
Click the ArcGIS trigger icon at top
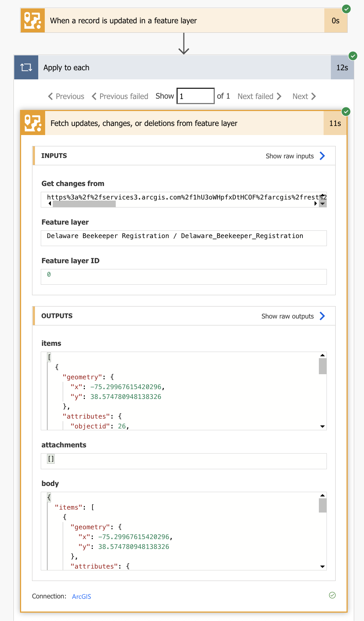coord(33,21)
